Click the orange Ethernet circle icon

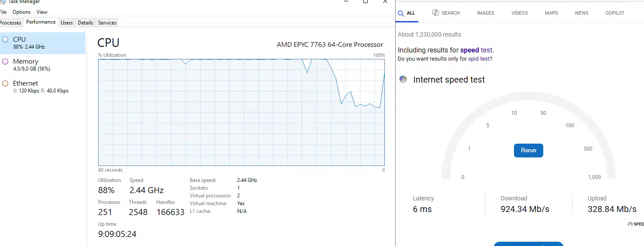coord(5,83)
